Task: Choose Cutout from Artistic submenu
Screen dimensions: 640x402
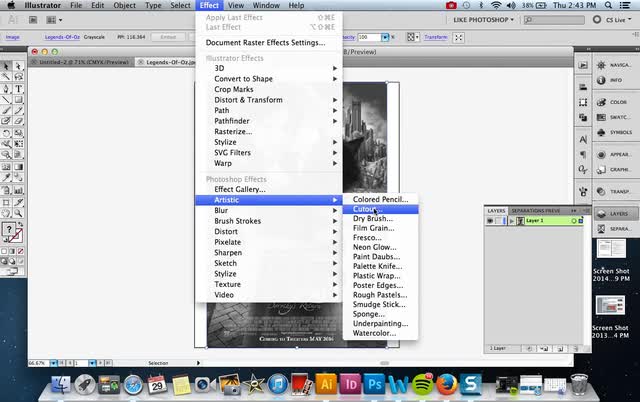Action: pyautogui.click(x=380, y=209)
